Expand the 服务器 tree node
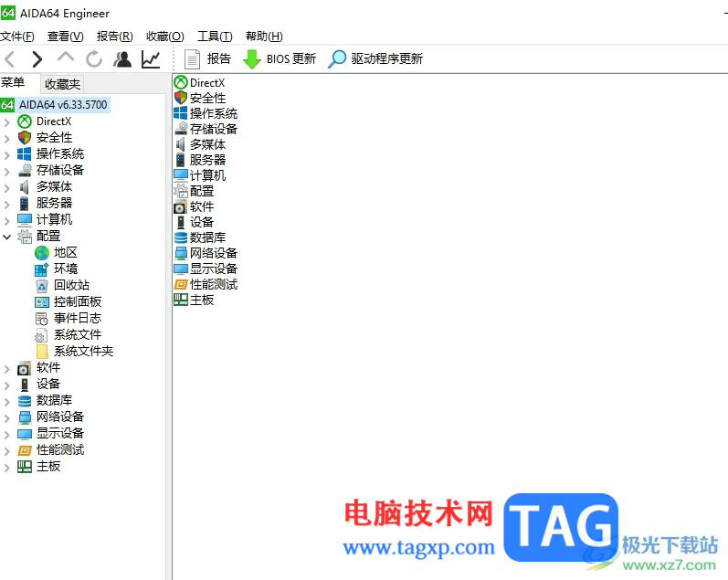 coord(6,204)
